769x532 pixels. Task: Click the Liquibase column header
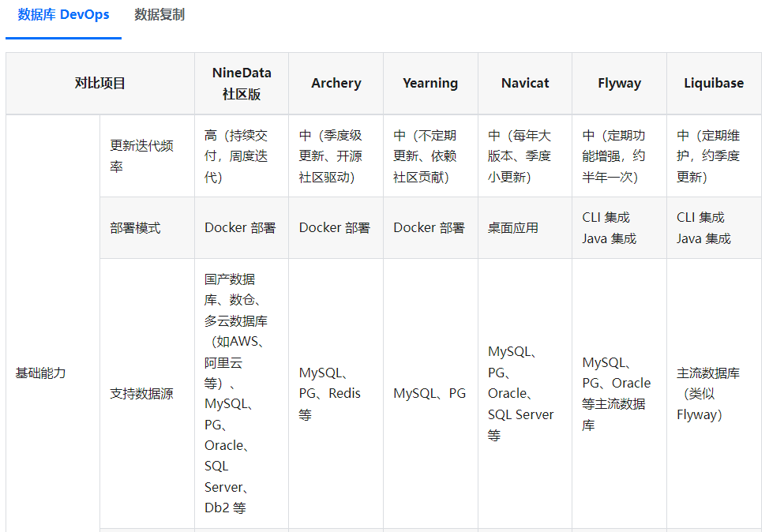(x=714, y=84)
